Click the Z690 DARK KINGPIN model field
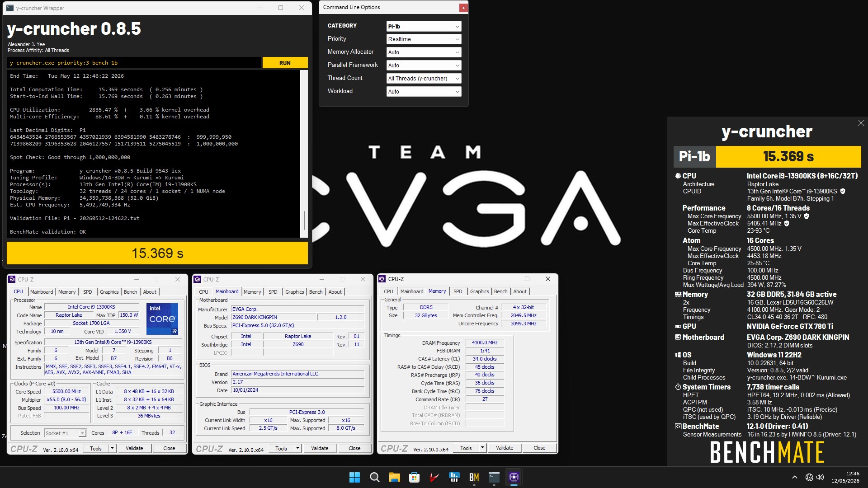This screenshot has width=868, height=488. tap(274, 317)
